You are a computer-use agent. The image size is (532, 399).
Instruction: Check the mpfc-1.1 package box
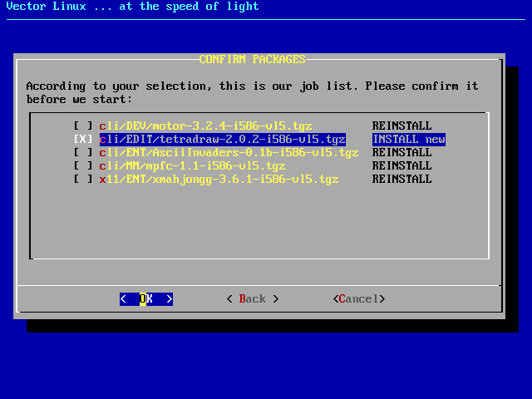click(x=83, y=166)
